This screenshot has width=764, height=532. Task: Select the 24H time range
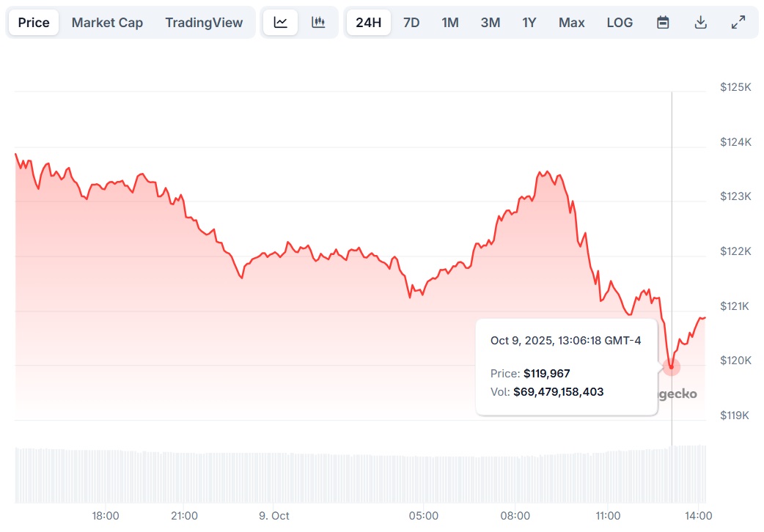(x=368, y=23)
